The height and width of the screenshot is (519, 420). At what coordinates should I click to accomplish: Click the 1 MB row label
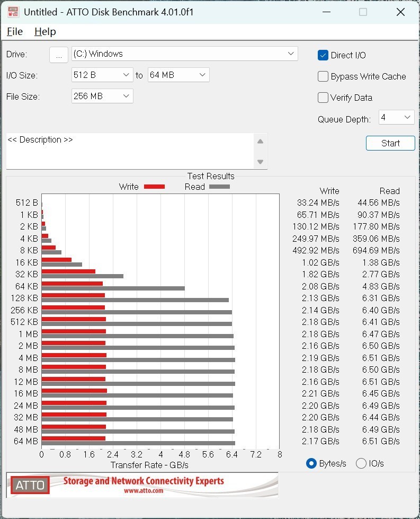tap(29, 333)
